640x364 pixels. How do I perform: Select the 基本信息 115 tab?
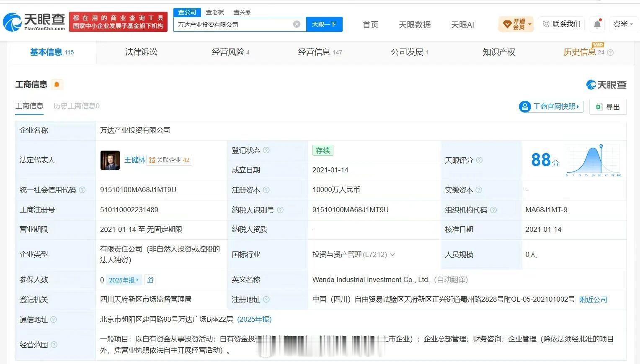pyautogui.click(x=52, y=52)
